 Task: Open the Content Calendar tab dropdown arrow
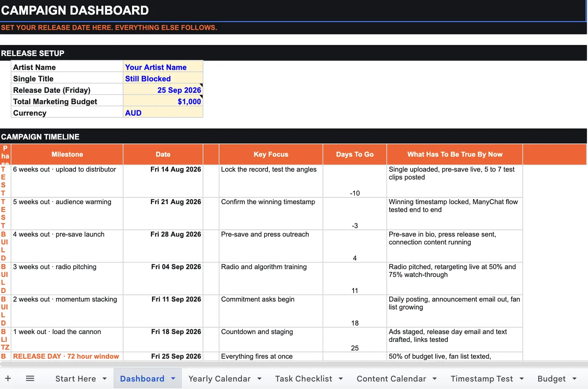(x=435, y=378)
